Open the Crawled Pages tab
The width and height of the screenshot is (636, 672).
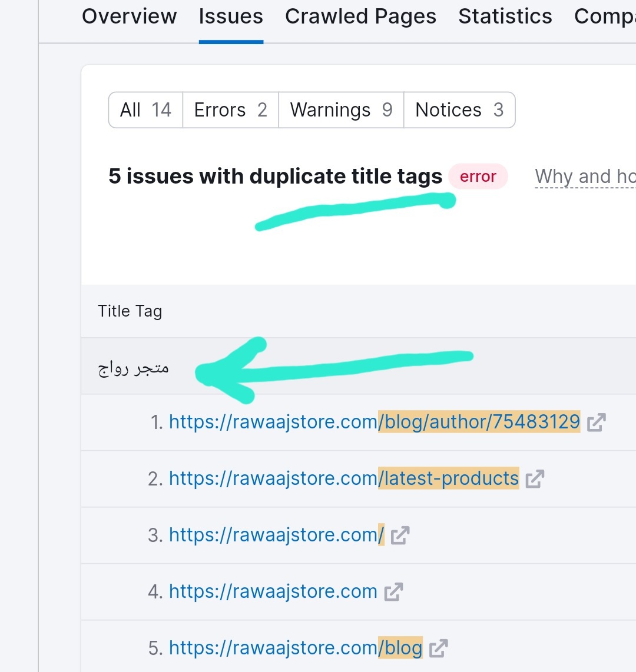(x=360, y=16)
